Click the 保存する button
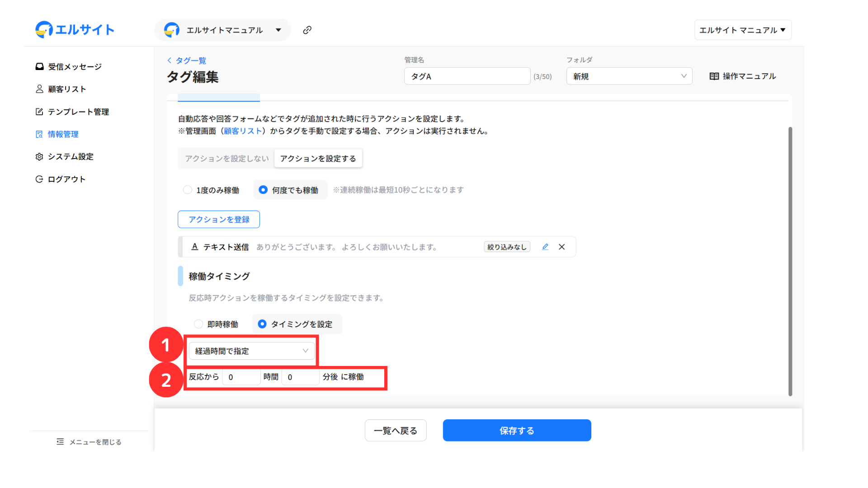 [517, 430]
